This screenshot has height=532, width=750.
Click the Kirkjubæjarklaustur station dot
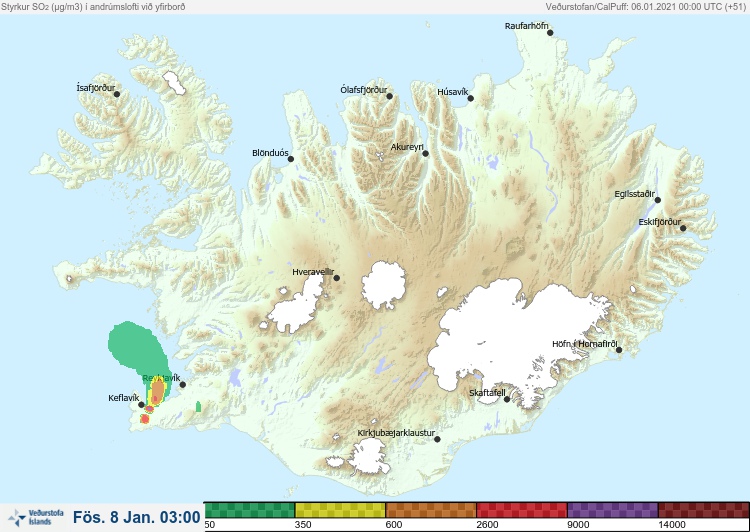[437, 439]
